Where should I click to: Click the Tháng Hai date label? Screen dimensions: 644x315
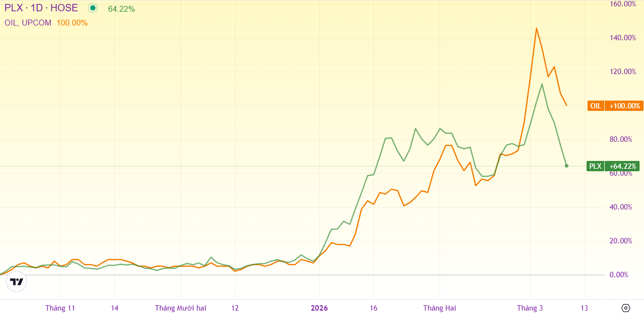tap(440, 308)
